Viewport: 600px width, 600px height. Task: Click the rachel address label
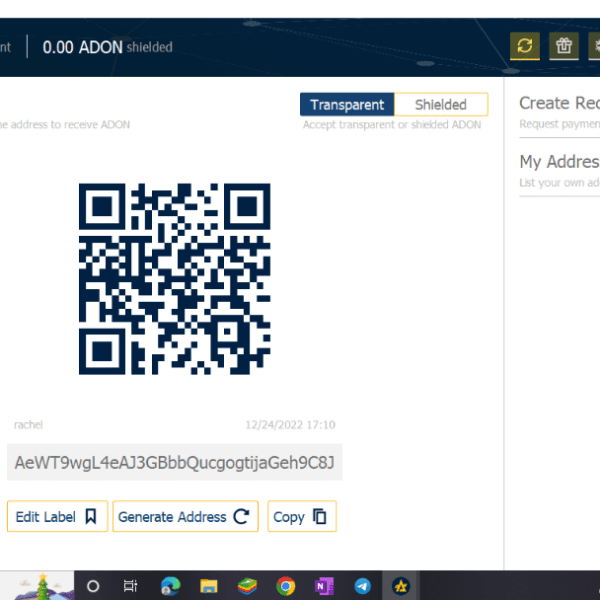click(x=28, y=425)
